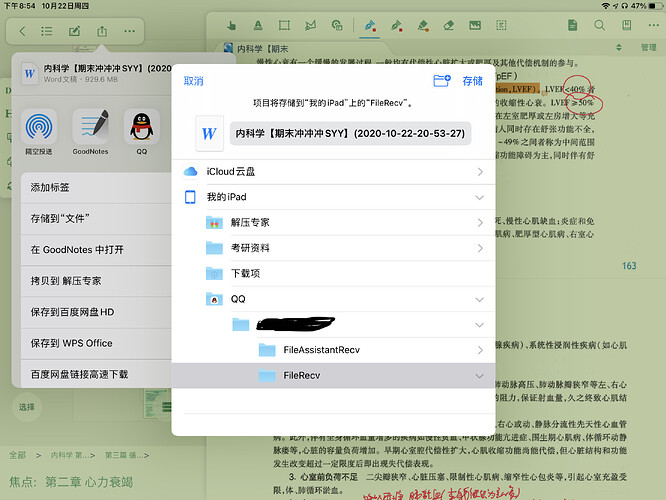Select the highlighter tool

pos(423,25)
